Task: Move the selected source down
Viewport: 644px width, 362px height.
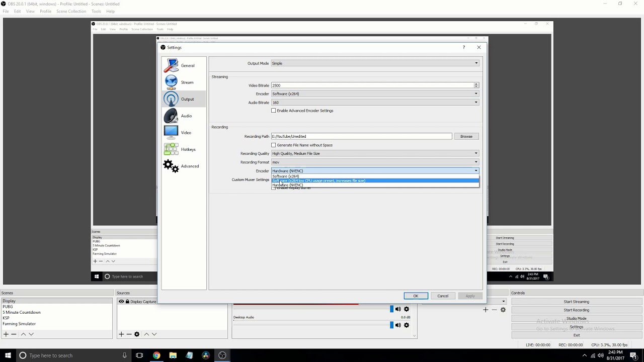Action: [x=154, y=334]
